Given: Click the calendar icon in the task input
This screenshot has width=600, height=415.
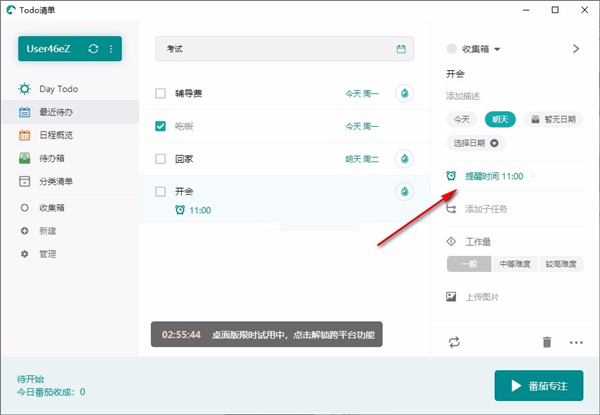Looking at the screenshot, I should (401, 49).
